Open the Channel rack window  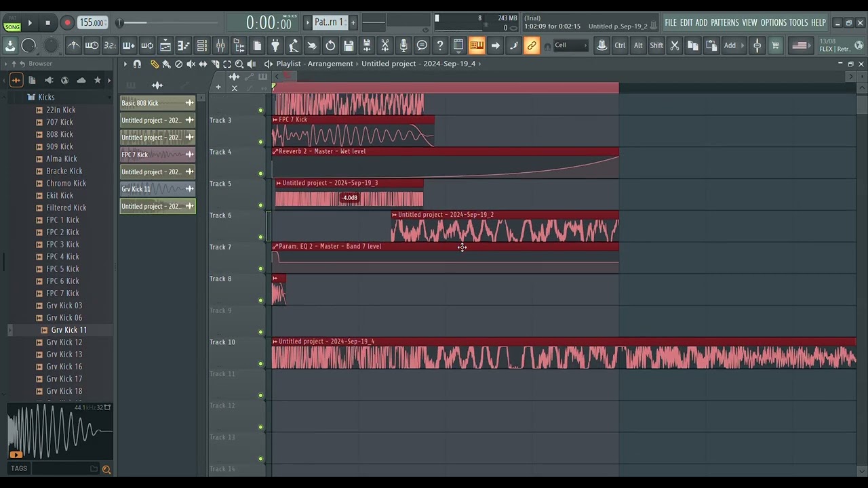point(202,45)
